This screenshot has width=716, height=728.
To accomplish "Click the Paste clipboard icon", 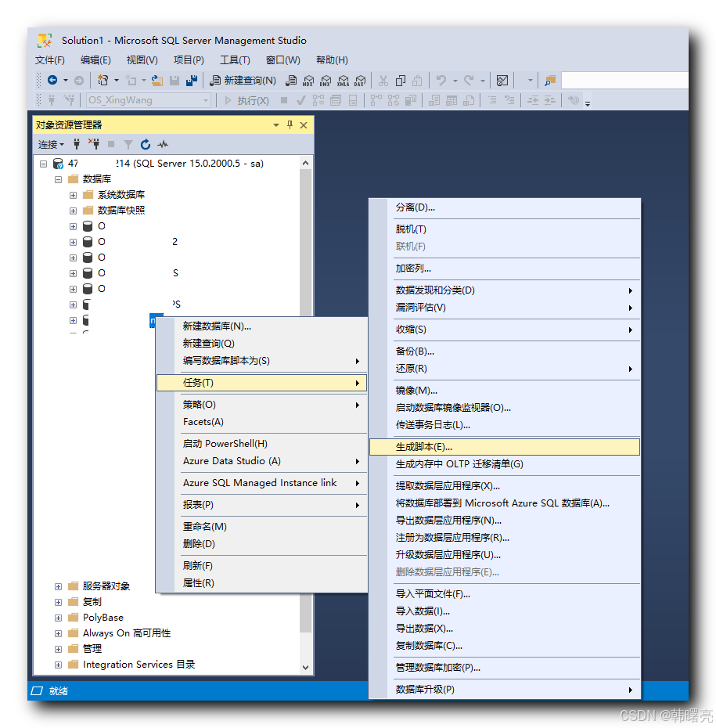I will coord(417,81).
